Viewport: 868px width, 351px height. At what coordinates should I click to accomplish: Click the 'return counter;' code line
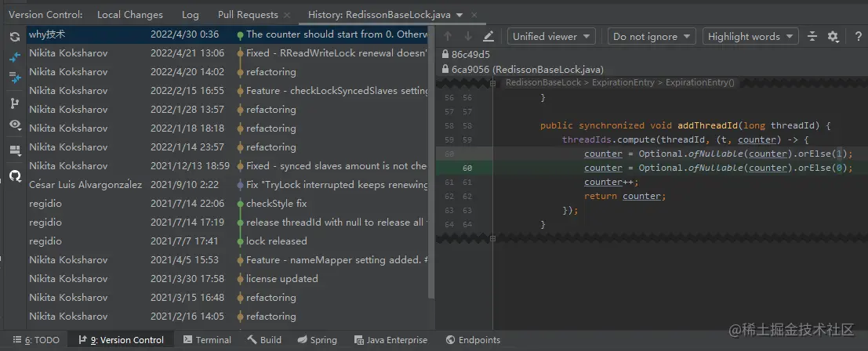point(625,196)
